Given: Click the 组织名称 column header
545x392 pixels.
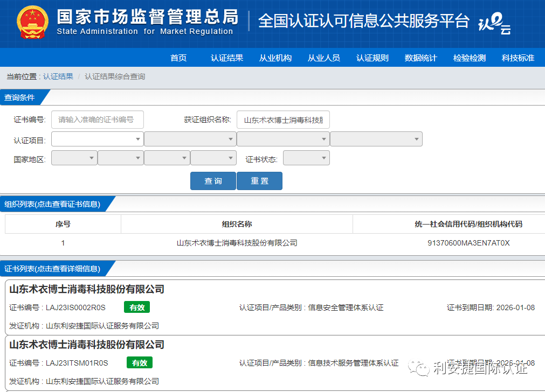Looking at the screenshot, I should [237, 224].
